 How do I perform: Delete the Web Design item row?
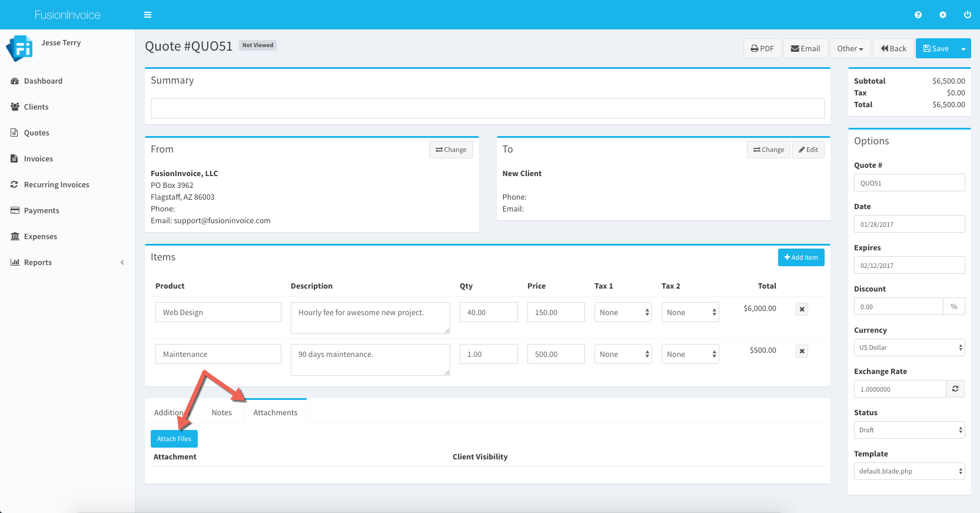[802, 309]
